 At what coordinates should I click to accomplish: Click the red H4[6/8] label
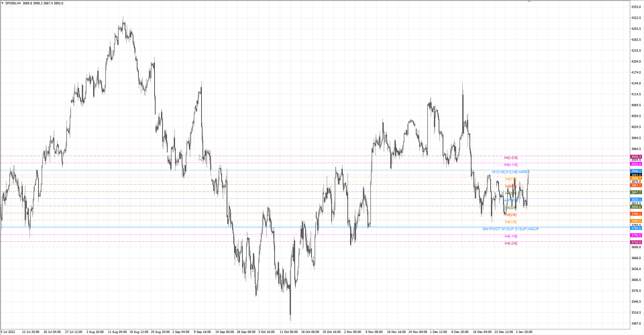click(511, 186)
